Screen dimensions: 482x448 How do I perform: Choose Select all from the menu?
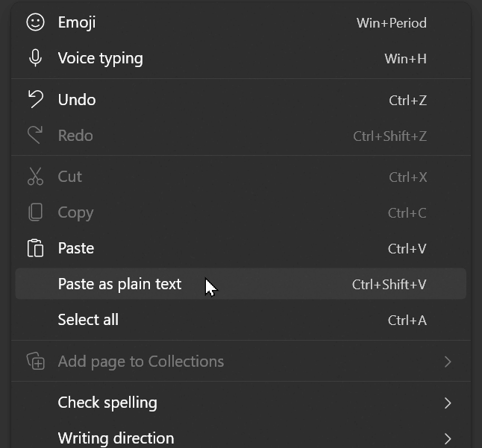[x=88, y=320]
